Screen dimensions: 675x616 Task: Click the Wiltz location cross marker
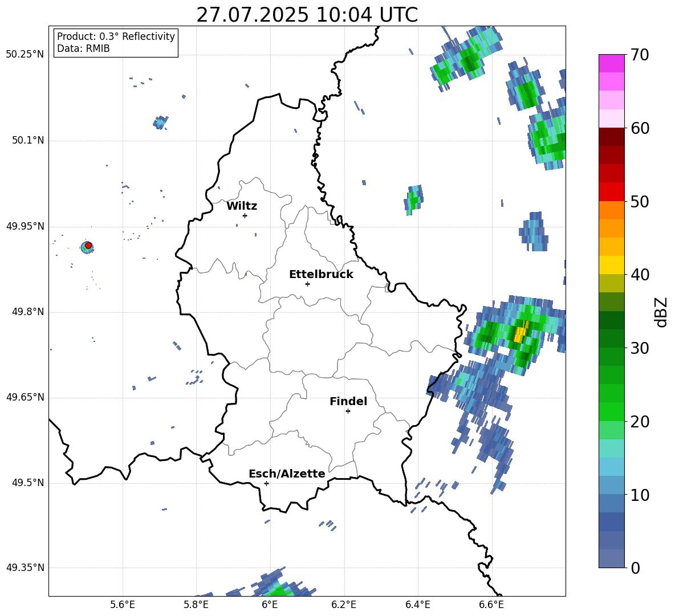coord(245,215)
